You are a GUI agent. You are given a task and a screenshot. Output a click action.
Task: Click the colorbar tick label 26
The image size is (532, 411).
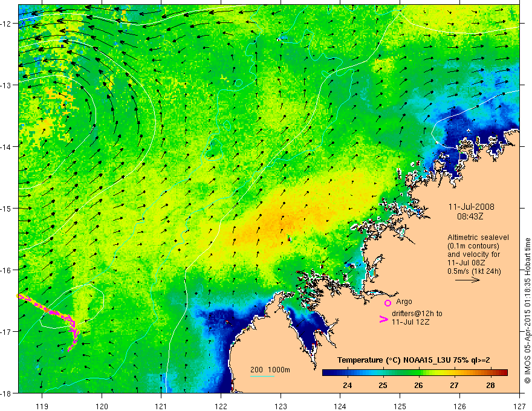click(x=419, y=385)
